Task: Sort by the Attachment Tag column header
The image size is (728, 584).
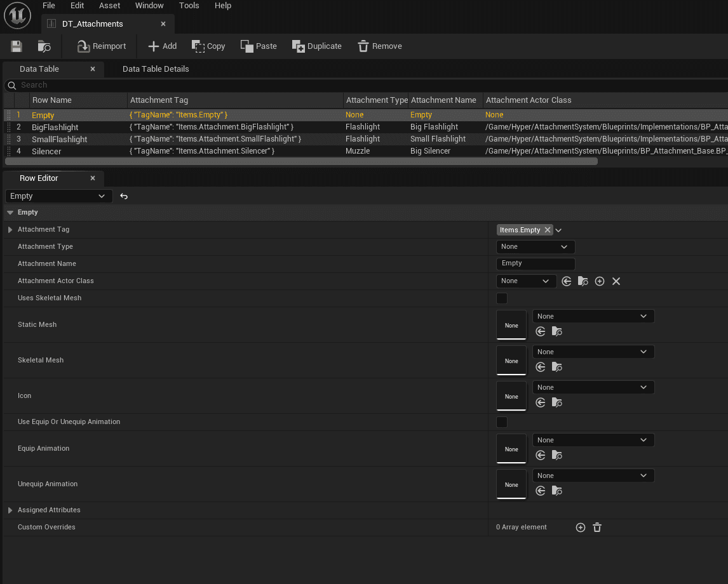Action: 235,100
